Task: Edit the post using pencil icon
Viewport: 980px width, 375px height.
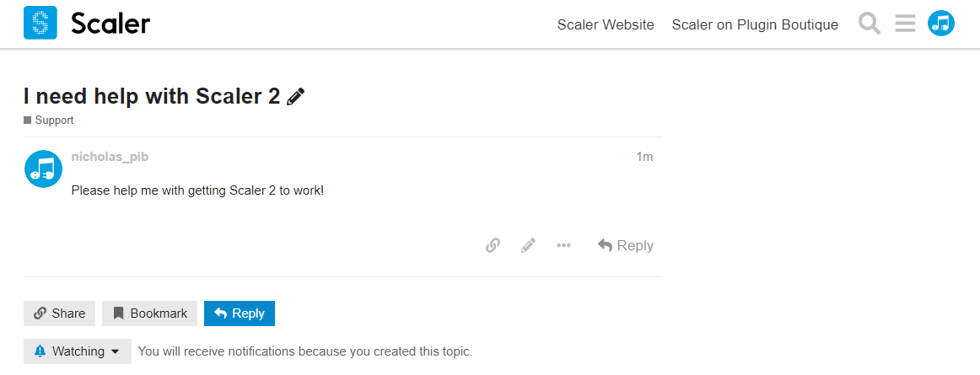Action: click(x=528, y=245)
